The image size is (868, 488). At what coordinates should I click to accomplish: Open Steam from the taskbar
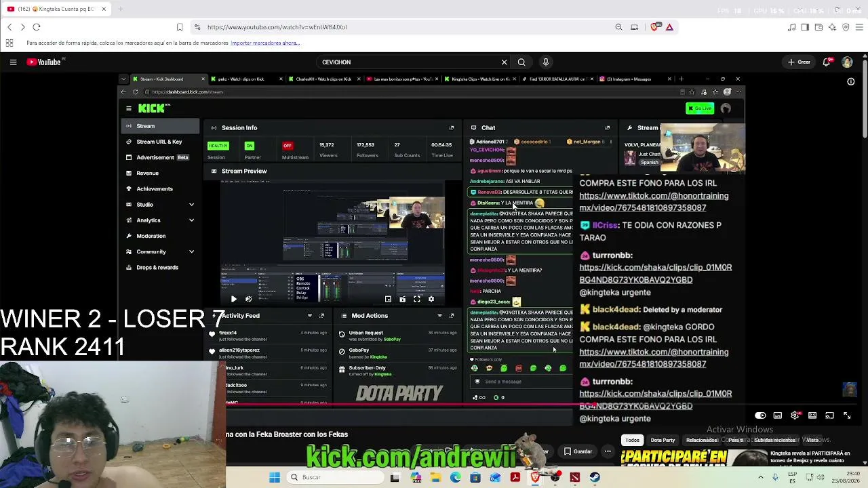tap(595, 478)
